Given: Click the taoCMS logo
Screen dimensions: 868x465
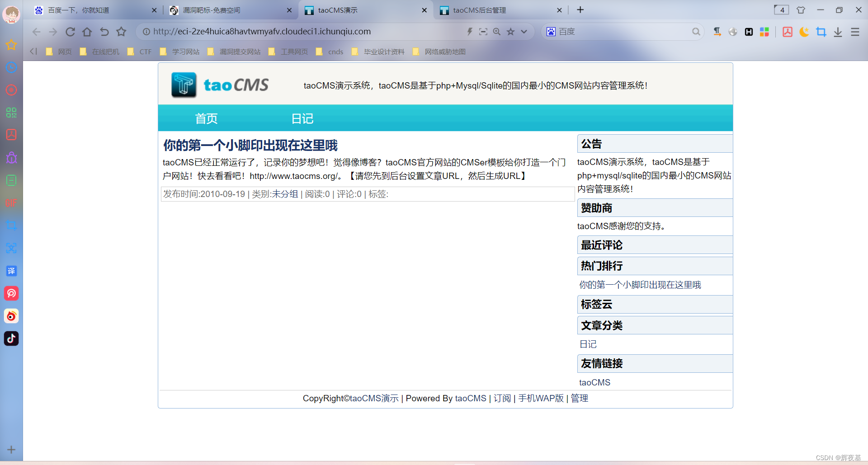Looking at the screenshot, I should (x=220, y=85).
